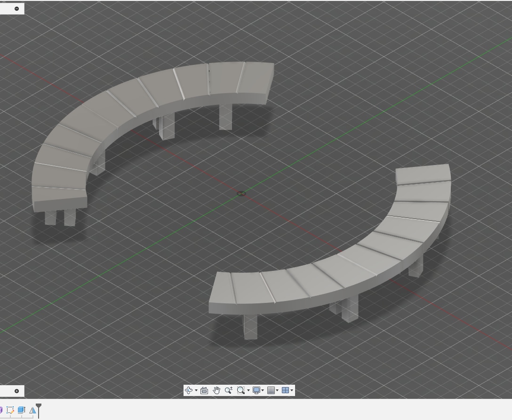This screenshot has width=512, height=420.
Task: Activate the Pan hand tool
Action: coord(216,390)
